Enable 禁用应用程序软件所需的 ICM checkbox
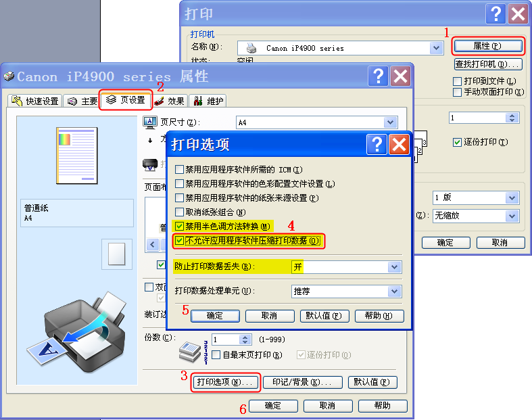 [x=179, y=169]
